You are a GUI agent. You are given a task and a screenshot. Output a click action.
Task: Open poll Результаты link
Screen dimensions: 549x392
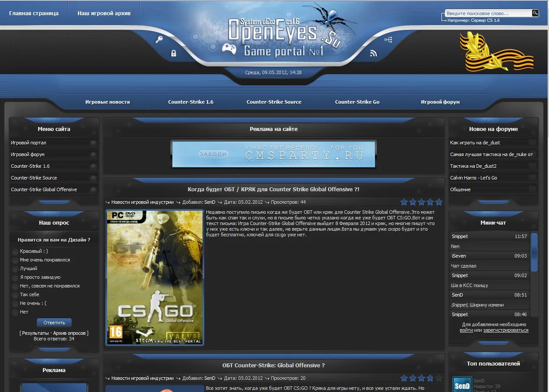point(35,333)
